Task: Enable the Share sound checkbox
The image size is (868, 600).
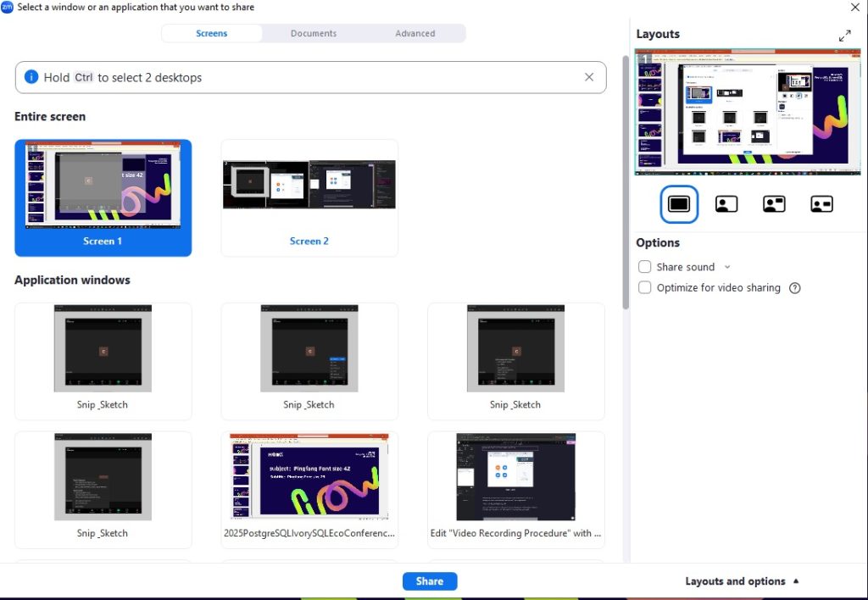Action: click(x=645, y=267)
